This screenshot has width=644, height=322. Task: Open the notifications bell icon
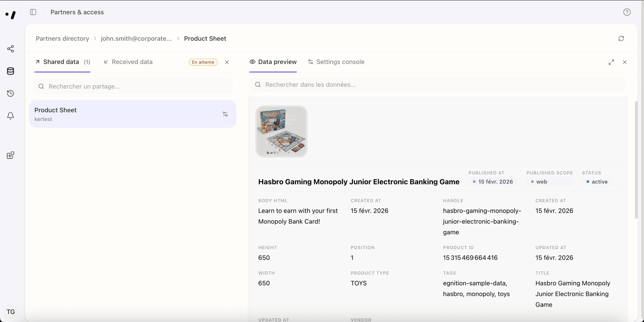click(11, 116)
